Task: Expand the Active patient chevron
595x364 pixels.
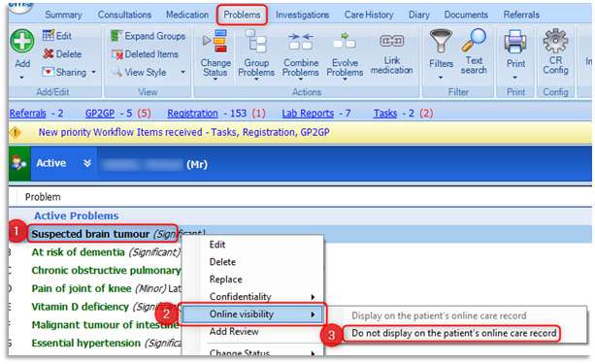Action: coord(87,163)
